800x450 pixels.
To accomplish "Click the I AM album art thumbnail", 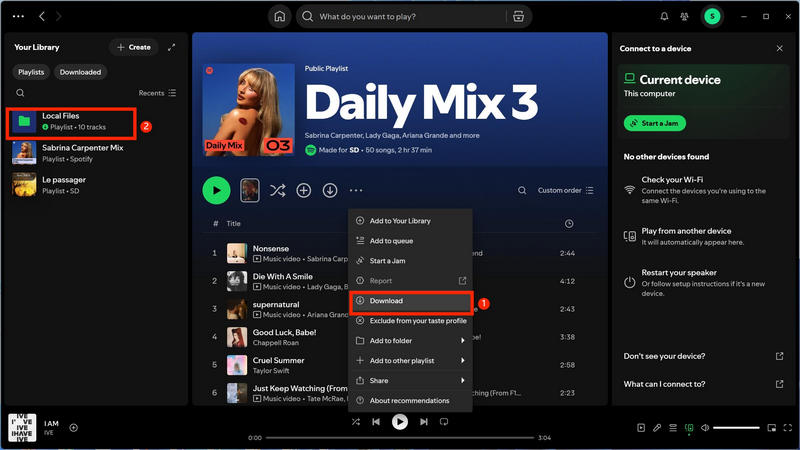I will (22, 428).
